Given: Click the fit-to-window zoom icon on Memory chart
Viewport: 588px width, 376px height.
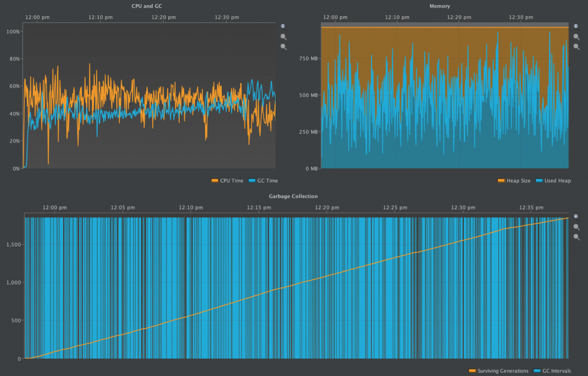Looking at the screenshot, I should [x=577, y=26].
